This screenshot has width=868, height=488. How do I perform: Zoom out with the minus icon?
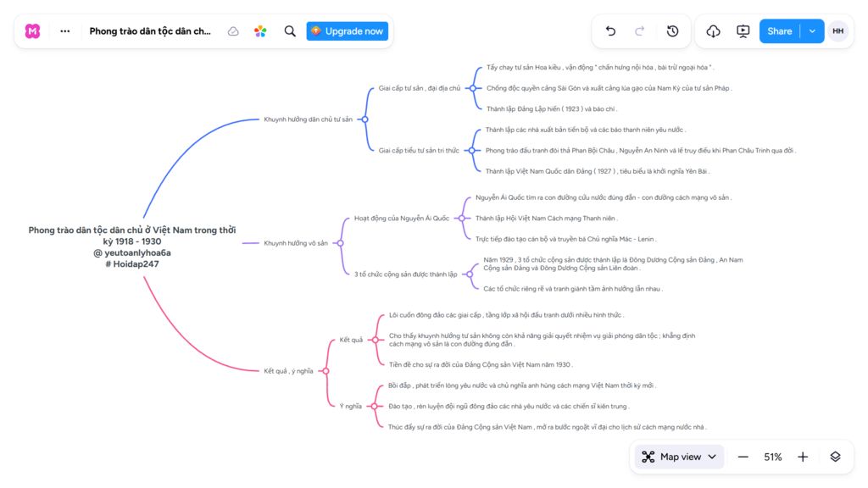coord(743,457)
